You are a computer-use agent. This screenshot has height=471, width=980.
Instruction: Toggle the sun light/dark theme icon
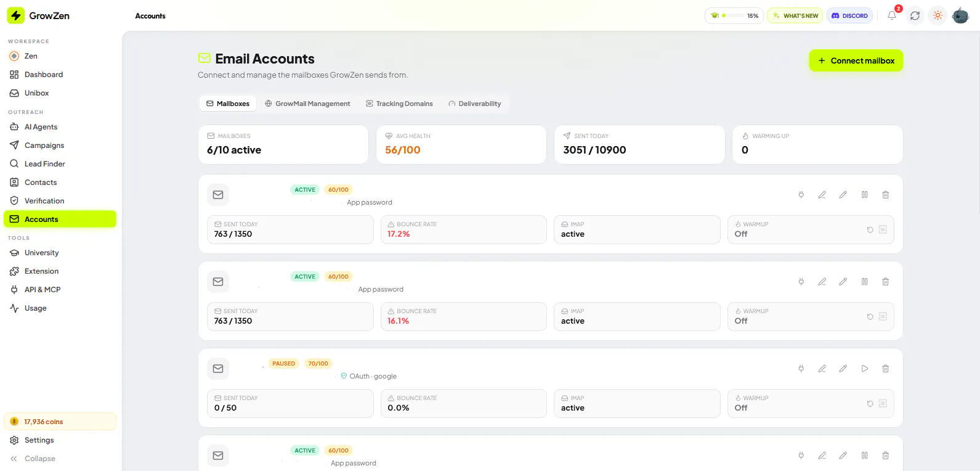coord(937,15)
